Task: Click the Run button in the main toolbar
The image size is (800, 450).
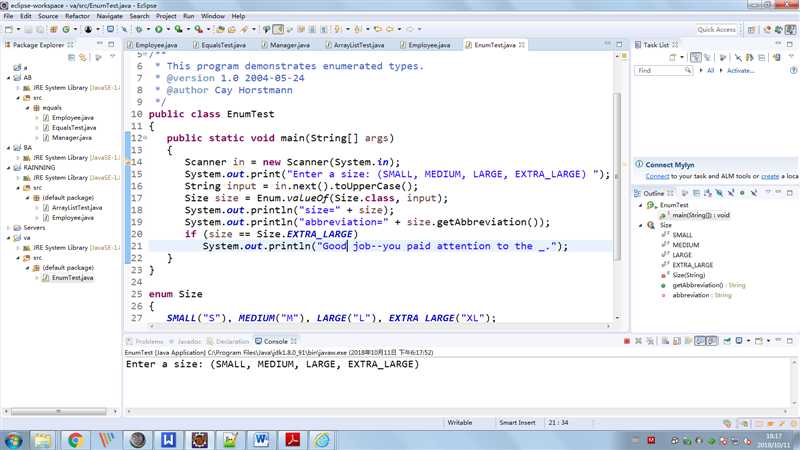Action: 159,29
